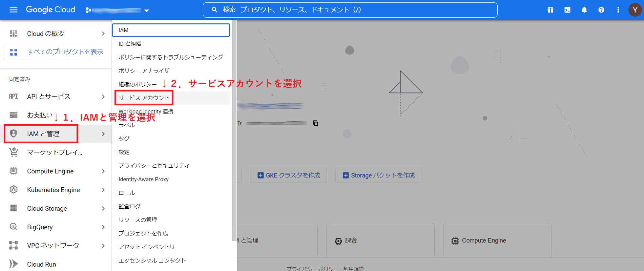The height and width of the screenshot is (271, 644).
Task: Open タグ submenu item
Action: click(x=171, y=139)
